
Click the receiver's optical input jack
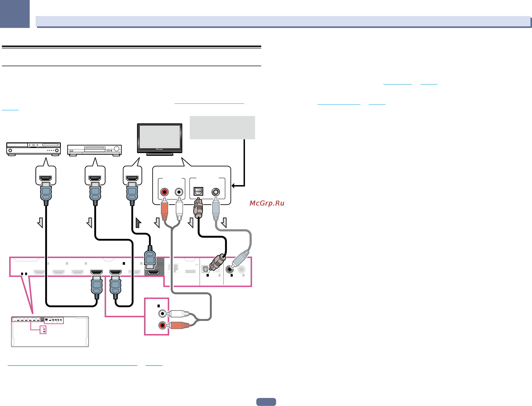[x=205, y=269]
